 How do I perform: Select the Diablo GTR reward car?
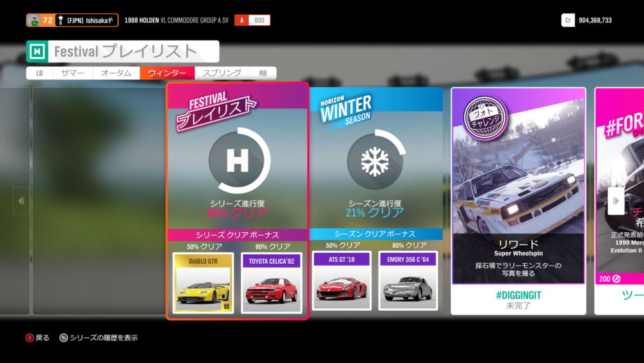(x=203, y=282)
